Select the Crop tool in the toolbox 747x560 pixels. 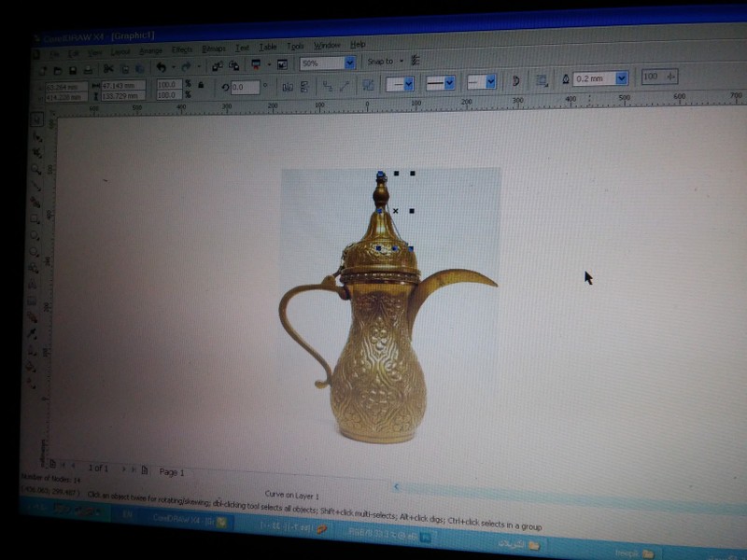click(35, 153)
